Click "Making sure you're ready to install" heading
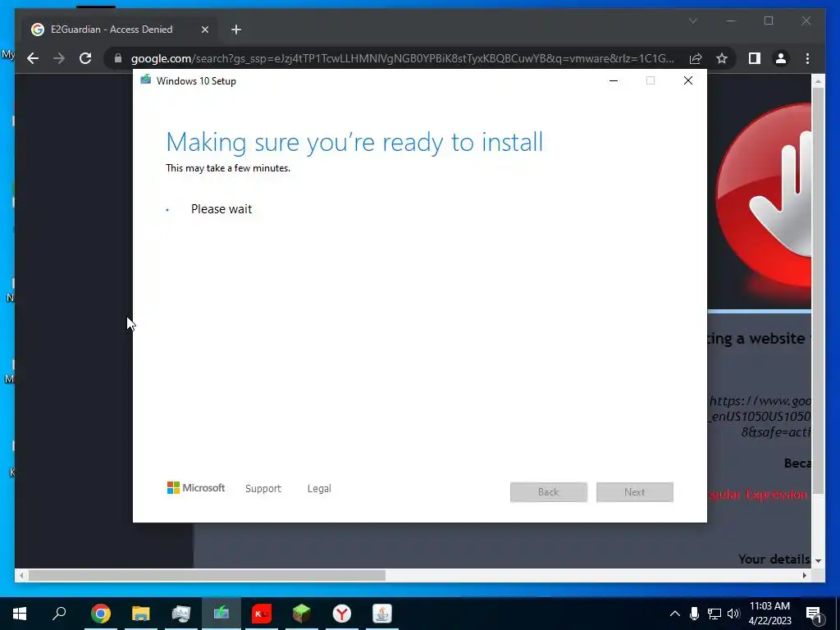 tap(354, 143)
